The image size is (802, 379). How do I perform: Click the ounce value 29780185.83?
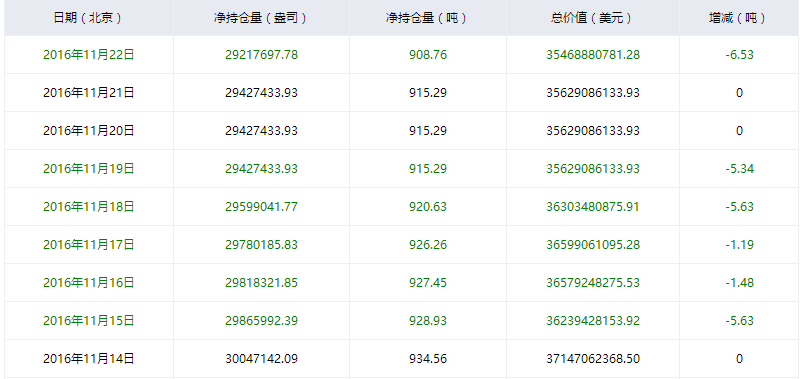point(261,244)
